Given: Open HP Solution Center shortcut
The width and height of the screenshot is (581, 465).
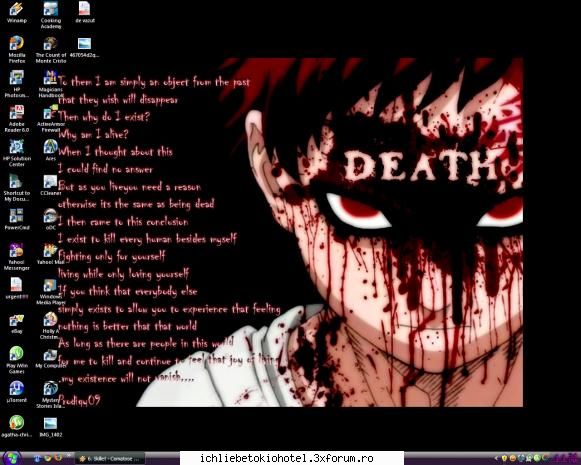Looking at the screenshot, I should (x=17, y=153).
